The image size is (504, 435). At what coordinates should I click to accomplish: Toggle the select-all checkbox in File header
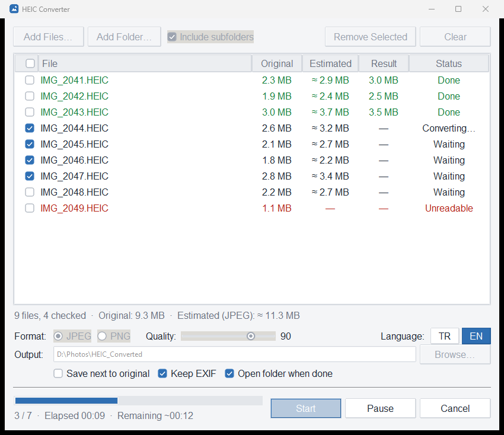coord(30,63)
